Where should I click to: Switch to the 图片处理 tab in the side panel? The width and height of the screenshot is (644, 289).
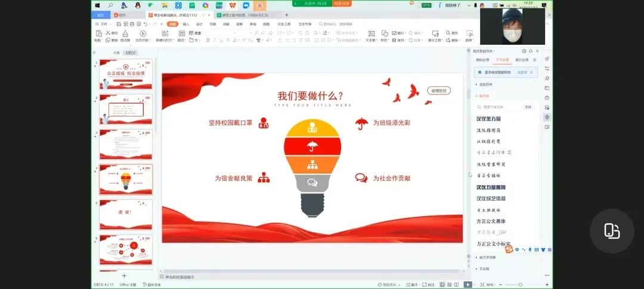[x=521, y=60]
